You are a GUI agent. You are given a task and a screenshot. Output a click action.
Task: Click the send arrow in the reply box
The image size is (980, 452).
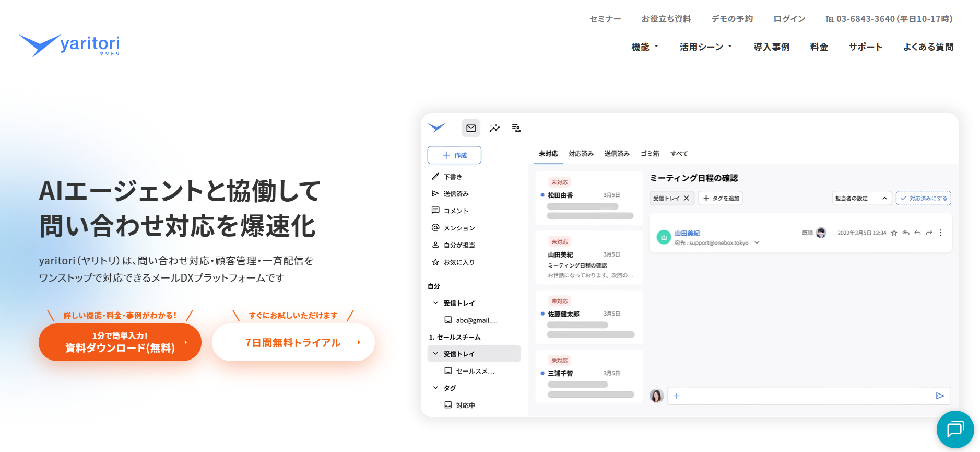[x=940, y=396]
